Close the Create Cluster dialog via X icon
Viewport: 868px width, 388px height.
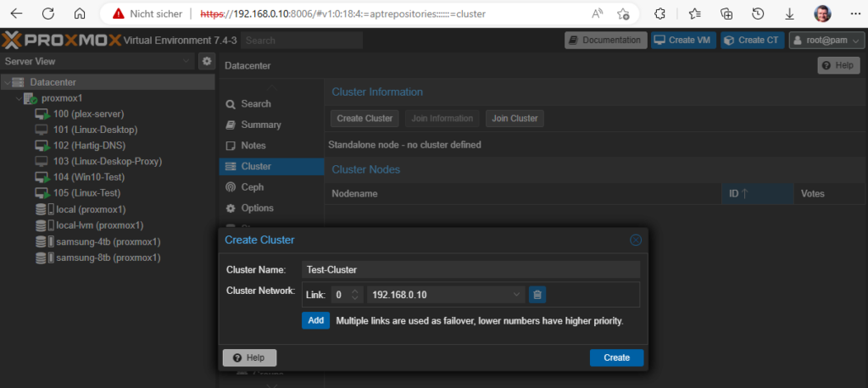[636, 240]
